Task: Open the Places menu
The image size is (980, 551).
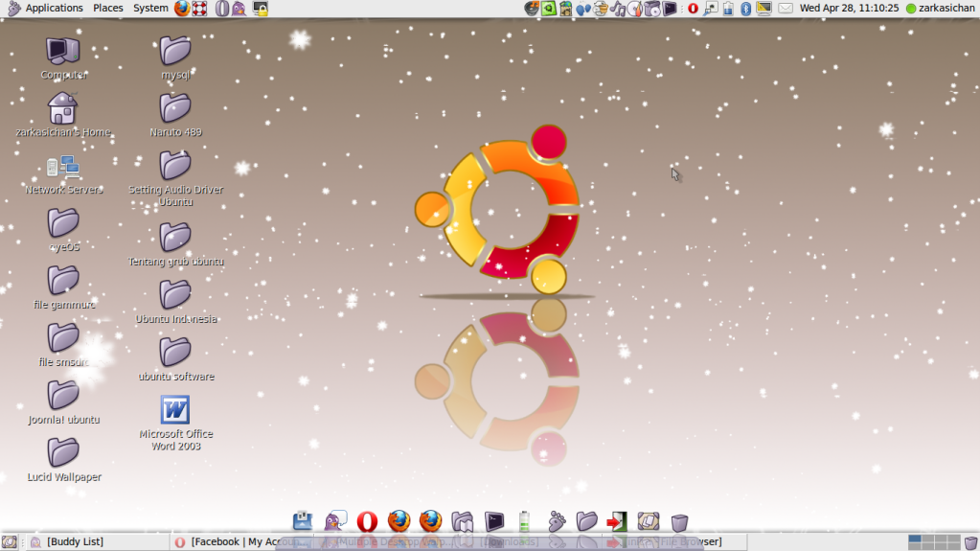Action: (107, 8)
